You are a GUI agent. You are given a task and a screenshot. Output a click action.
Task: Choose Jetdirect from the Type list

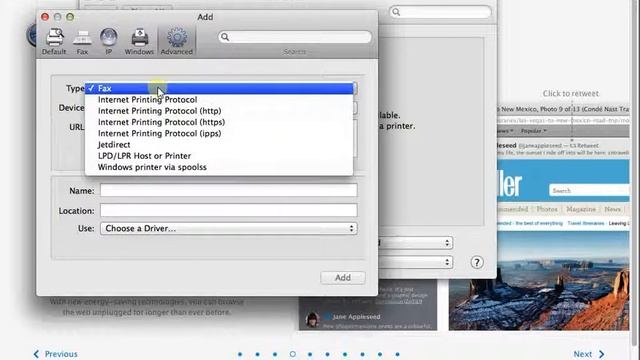219,144
